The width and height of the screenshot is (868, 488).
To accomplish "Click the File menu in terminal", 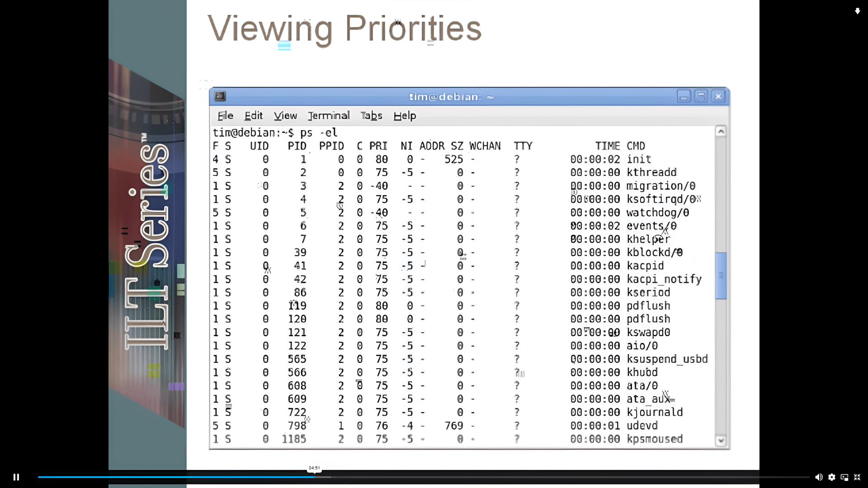I will (225, 116).
